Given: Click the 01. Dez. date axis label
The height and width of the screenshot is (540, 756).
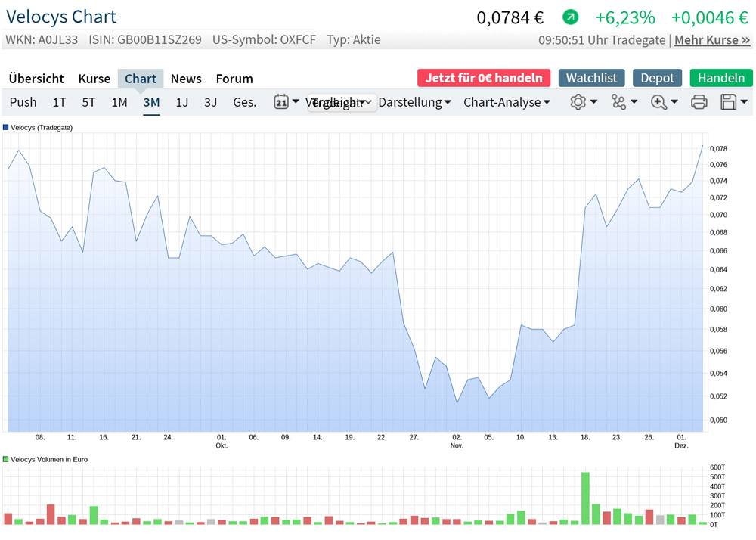Looking at the screenshot, I should point(681,441).
